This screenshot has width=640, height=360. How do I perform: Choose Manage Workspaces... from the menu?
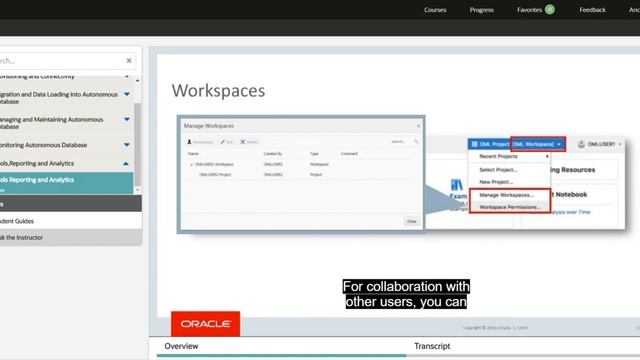507,195
